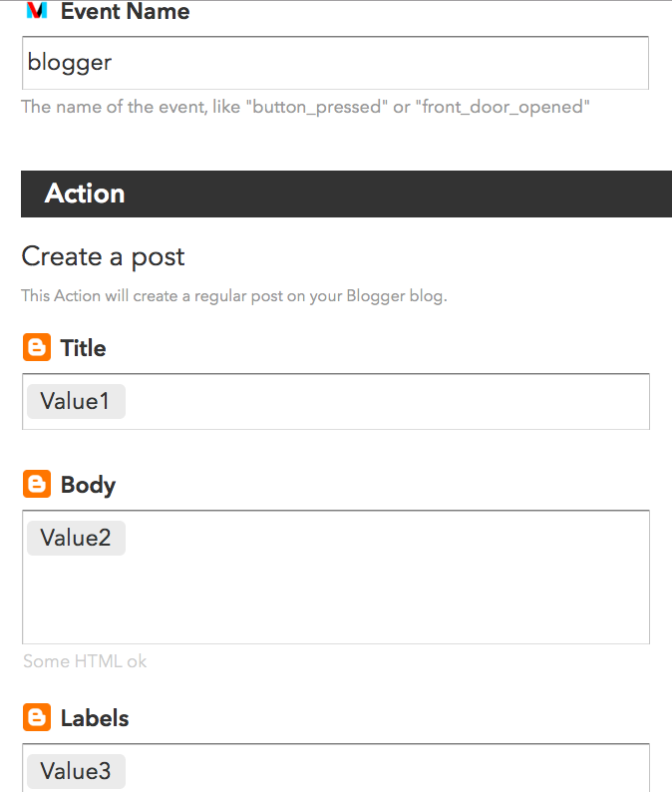
Task: Click the Event Name label text
Action: pyautogui.click(x=126, y=11)
